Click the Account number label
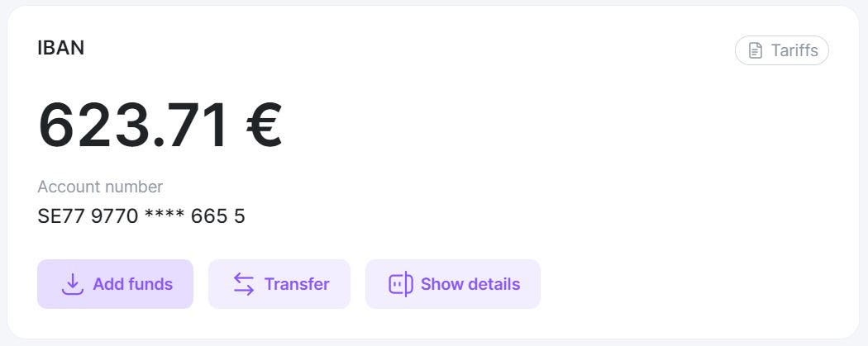Image resolution: width=868 pixels, height=346 pixels. click(x=100, y=187)
